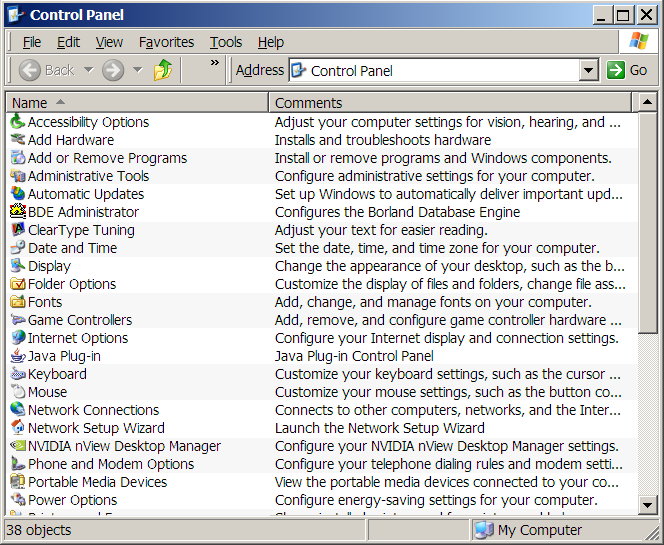Sort by the Comments column header
This screenshot has height=545, width=664.
pos(450,103)
